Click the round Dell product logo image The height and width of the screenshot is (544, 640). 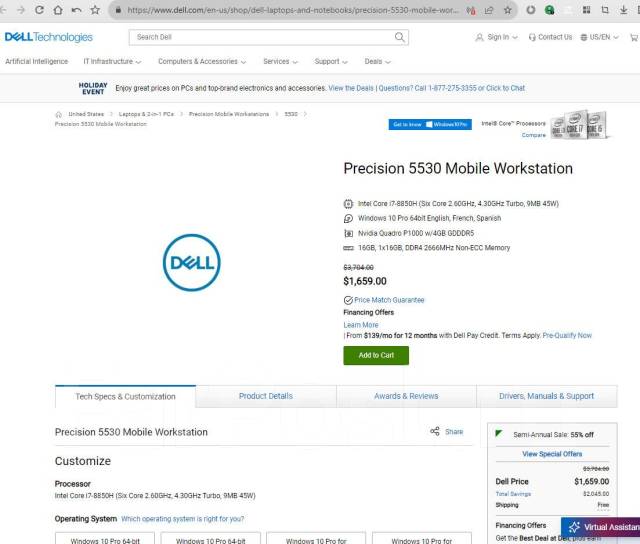191,262
